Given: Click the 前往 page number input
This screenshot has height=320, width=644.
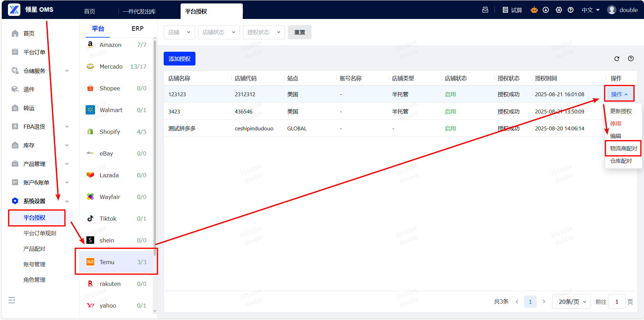Looking at the screenshot, I should click(x=617, y=302).
